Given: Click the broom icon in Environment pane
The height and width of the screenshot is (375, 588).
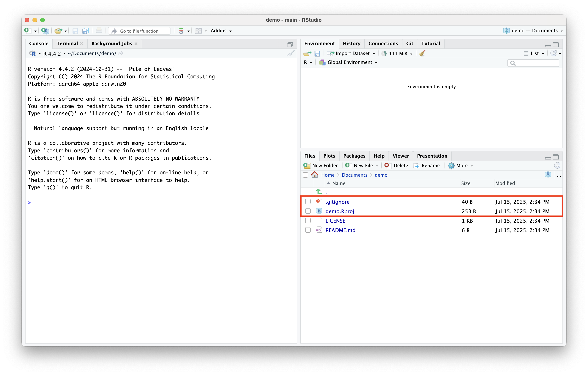Looking at the screenshot, I should [x=422, y=53].
